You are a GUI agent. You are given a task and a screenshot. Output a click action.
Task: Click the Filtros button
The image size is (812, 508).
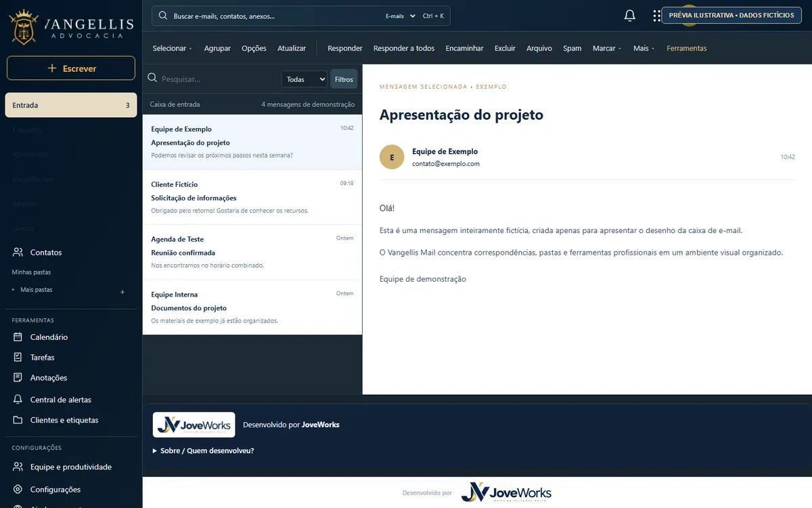(x=344, y=79)
